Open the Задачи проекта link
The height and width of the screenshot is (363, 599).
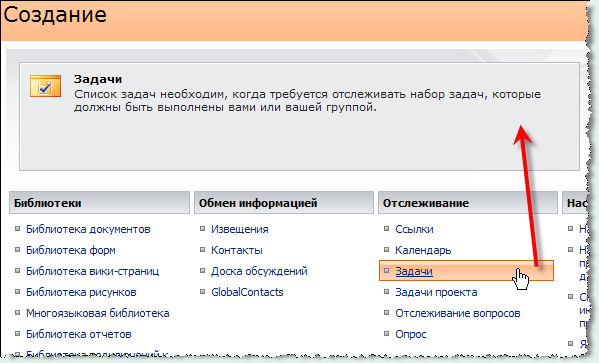[x=436, y=292]
